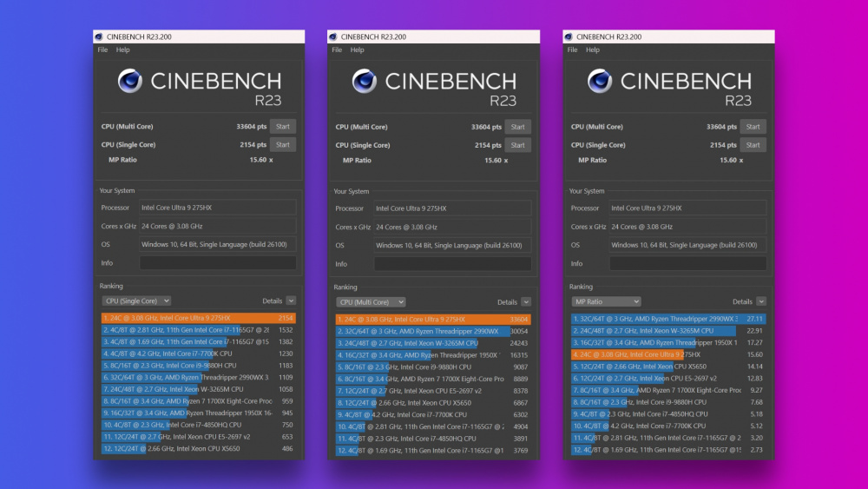Viewport: 868px width, 489px height.
Task: Open the Help menu in the middle window
Action: click(x=358, y=50)
